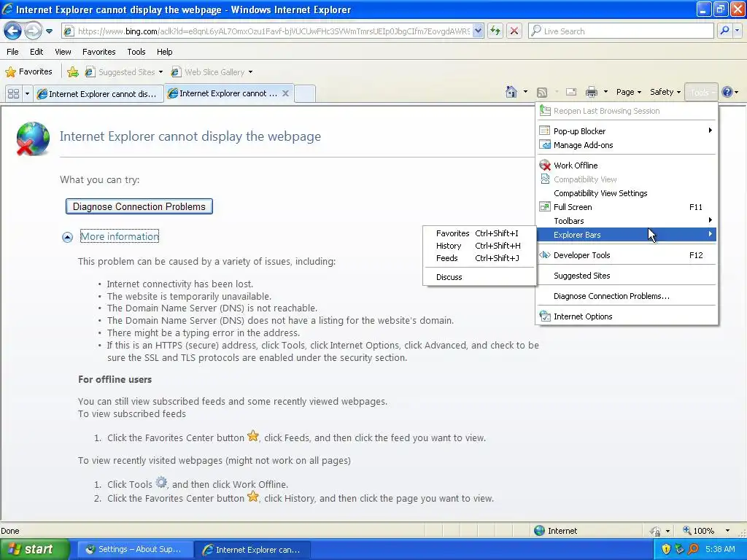The width and height of the screenshot is (747, 560).
Task: Open the Print options dropdown arrow
Action: [x=605, y=92]
